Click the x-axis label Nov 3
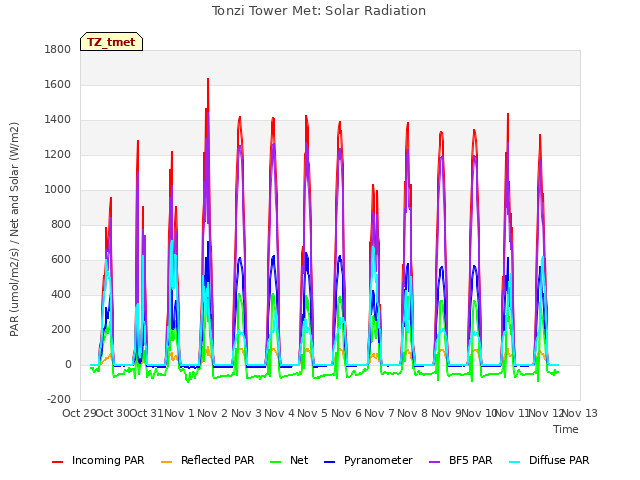The image size is (640, 480). [246, 413]
